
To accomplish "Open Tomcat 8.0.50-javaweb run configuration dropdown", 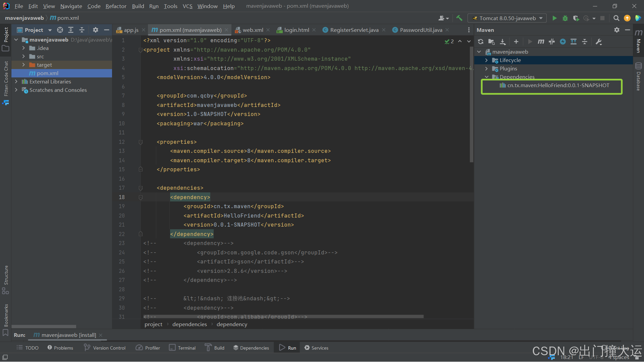I will [x=507, y=18].
